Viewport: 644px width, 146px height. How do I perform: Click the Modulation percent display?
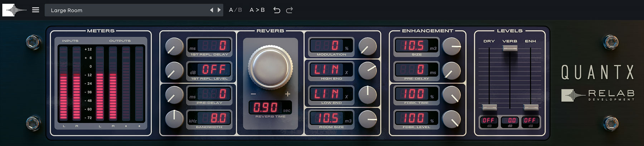pyautogui.click(x=331, y=45)
